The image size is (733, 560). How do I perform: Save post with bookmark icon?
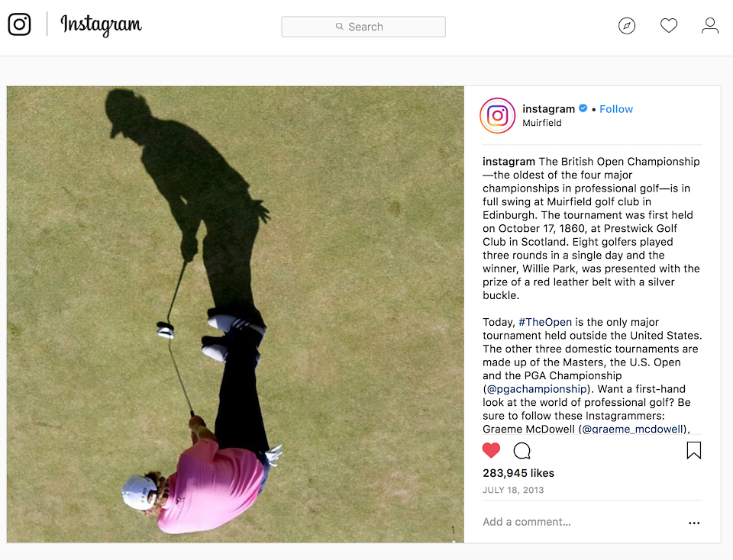click(694, 451)
